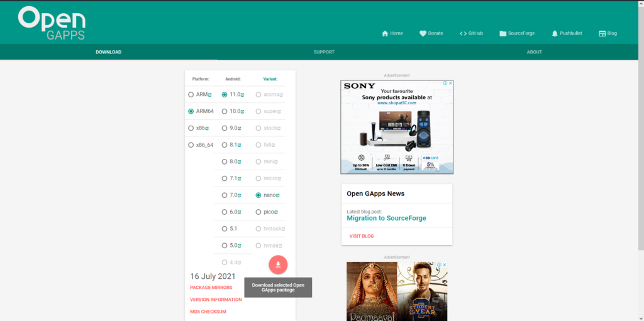Viewport: 644px width, 321px height.
Task: Select Android 5.1 radio button
Action: [225, 229]
